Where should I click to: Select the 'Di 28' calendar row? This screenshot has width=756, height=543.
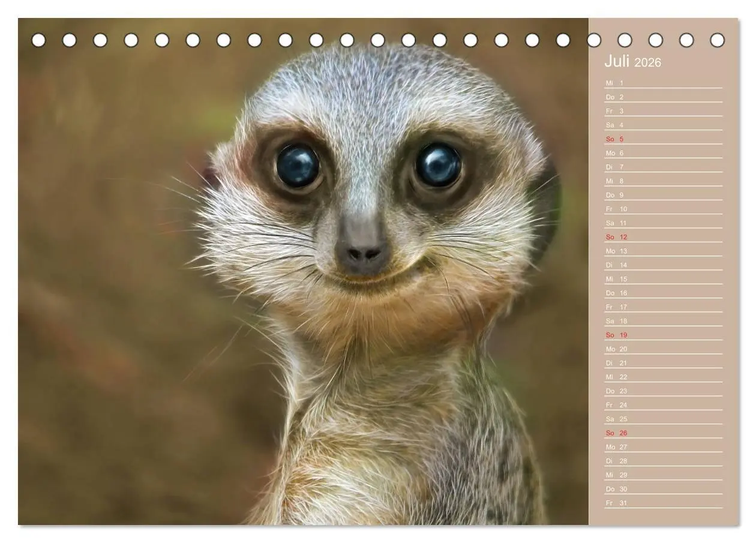pyautogui.click(x=663, y=461)
